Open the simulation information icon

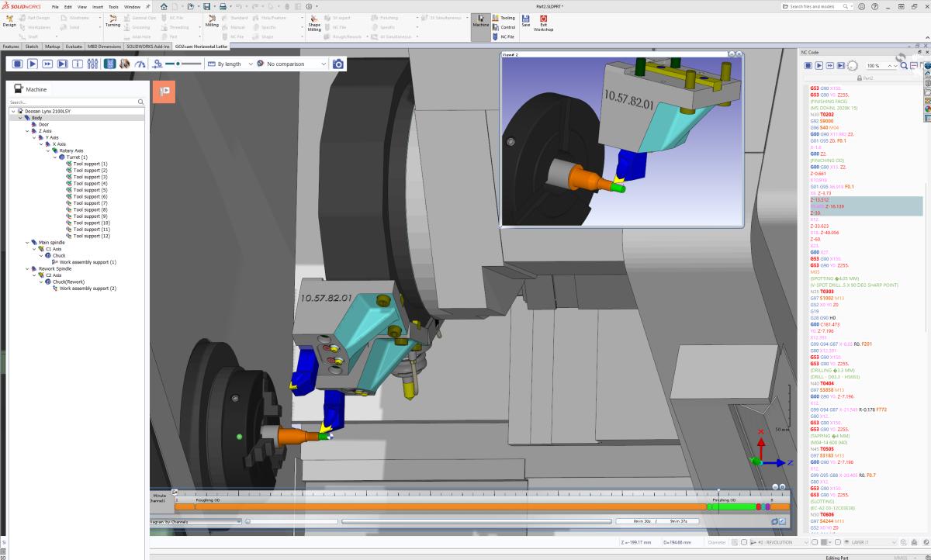78,64
